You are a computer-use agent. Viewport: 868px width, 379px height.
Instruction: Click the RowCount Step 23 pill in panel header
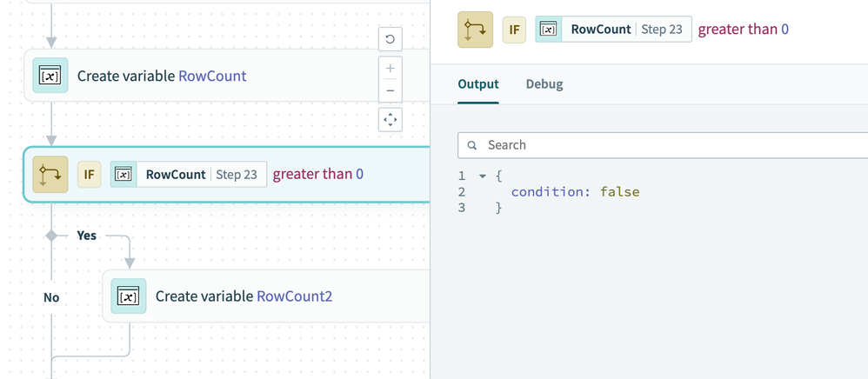pos(613,30)
